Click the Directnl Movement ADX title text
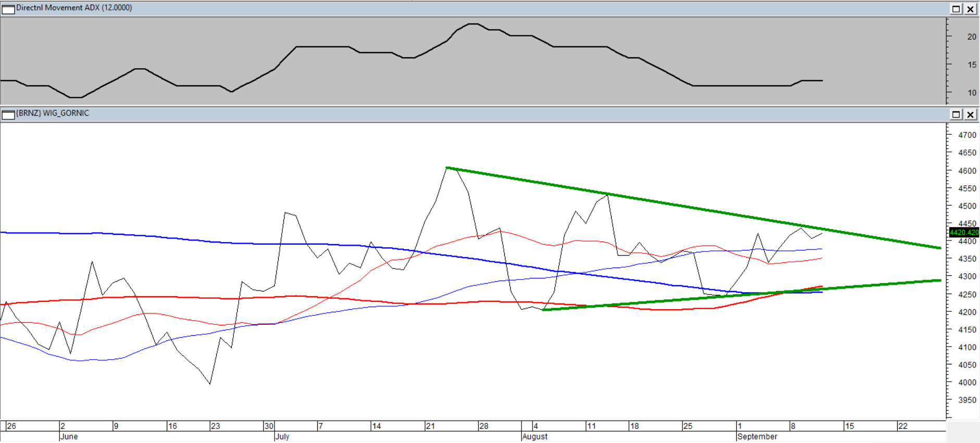Image resolution: width=980 pixels, height=443 pixels. click(74, 8)
